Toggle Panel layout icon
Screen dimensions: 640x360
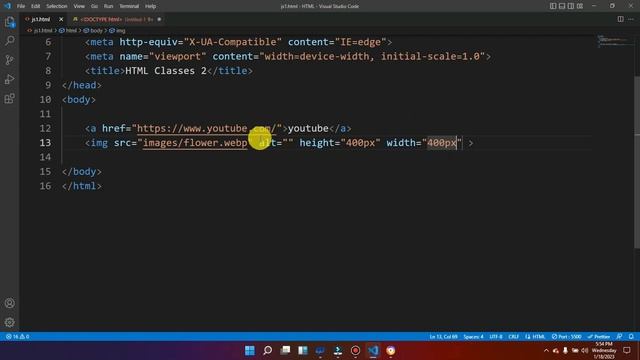562,6
